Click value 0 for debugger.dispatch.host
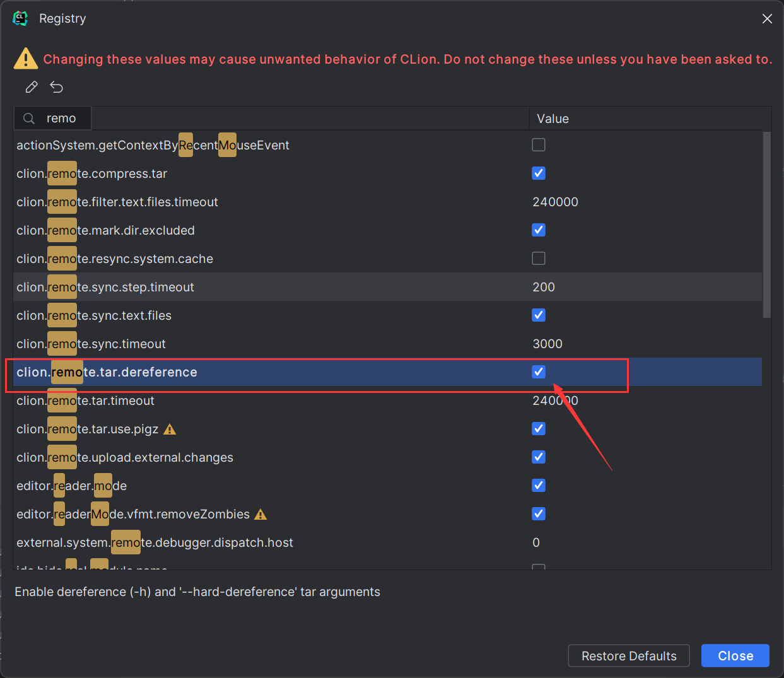 [x=536, y=542]
